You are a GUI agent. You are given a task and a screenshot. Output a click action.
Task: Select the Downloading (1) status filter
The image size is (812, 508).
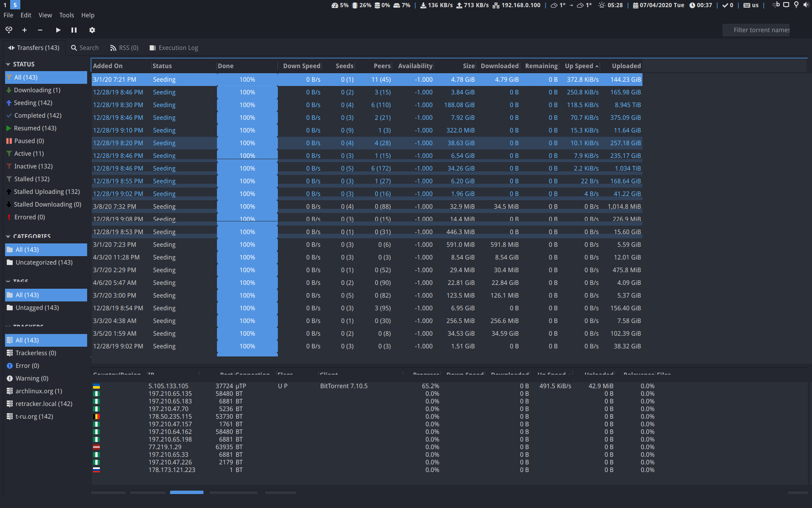tap(37, 90)
